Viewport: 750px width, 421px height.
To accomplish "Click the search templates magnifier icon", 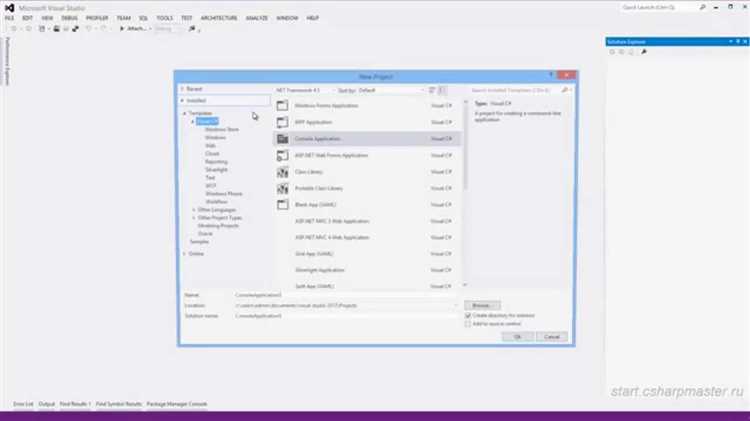I will (565, 90).
